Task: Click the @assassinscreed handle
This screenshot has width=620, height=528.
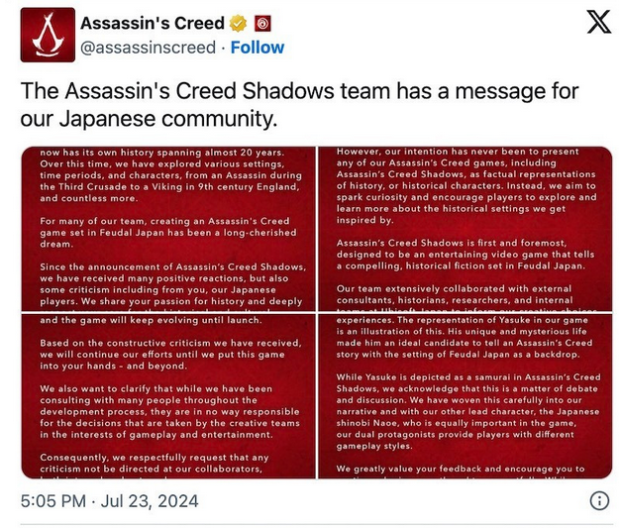Action: coord(147,47)
